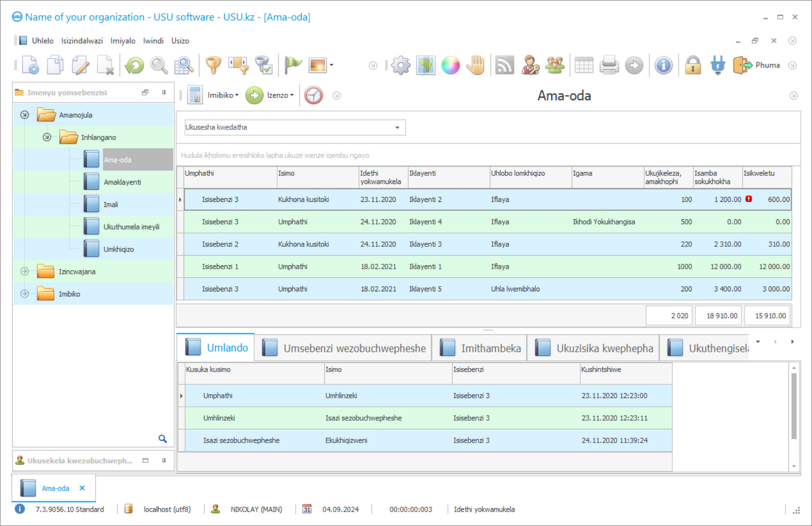
Task: Open the Isizindalwazi menu
Action: 82,41
